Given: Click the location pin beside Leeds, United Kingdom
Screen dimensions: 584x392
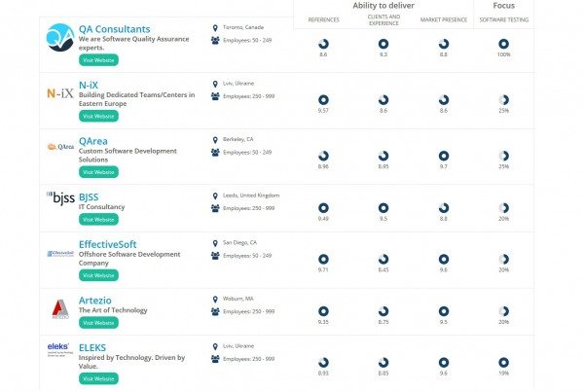Looking at the screenshot, I should coord(214,196).
